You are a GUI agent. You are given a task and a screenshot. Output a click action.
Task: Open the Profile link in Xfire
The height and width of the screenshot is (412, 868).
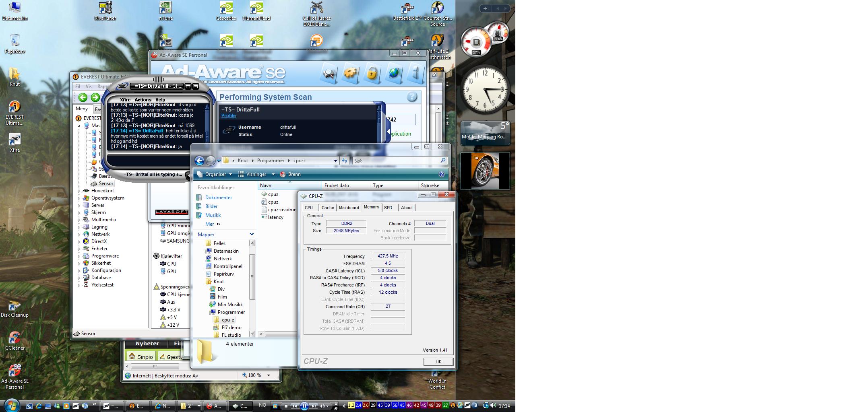(x=228, y=116)
